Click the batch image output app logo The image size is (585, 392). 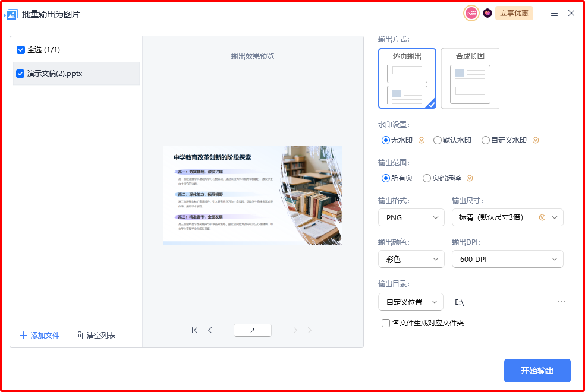tap(11, 13)
